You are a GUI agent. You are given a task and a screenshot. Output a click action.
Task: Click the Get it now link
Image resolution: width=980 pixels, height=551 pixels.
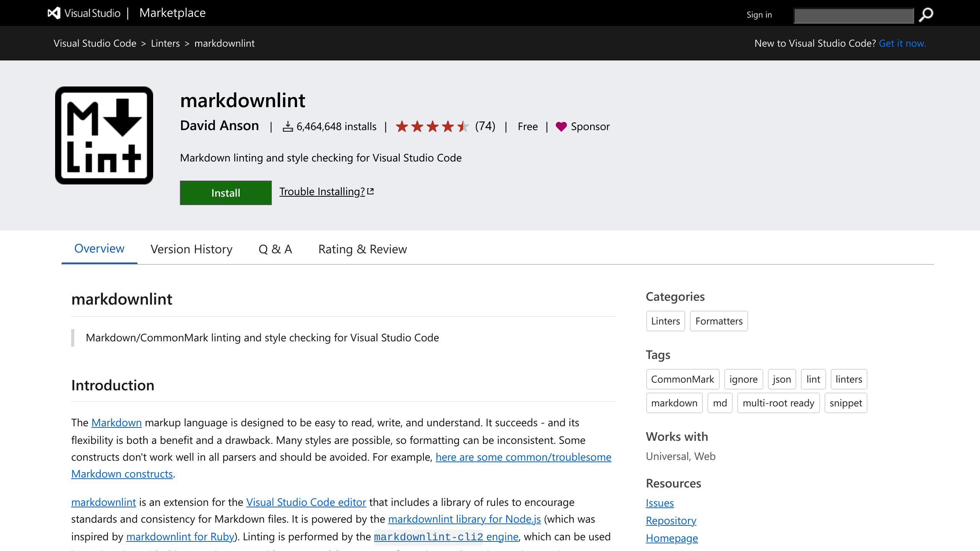(903, 43)
